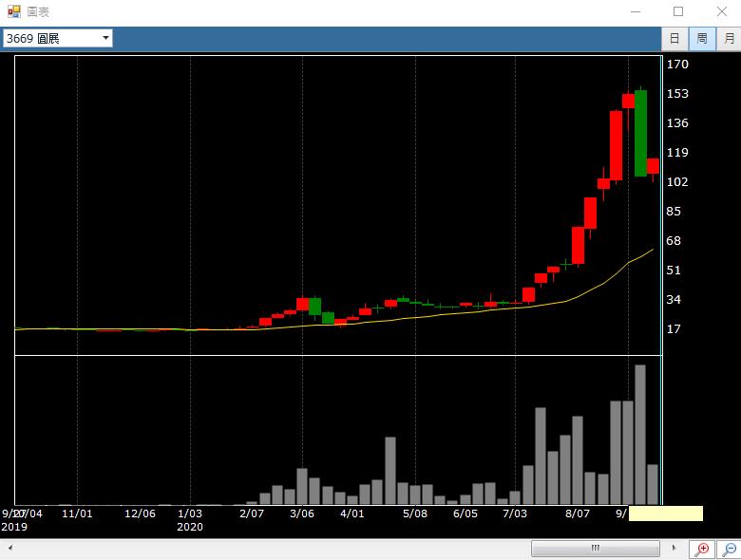Click the scrollbar left arrow
The width and height of the screenshot is (741, 560).
[9, 549]
